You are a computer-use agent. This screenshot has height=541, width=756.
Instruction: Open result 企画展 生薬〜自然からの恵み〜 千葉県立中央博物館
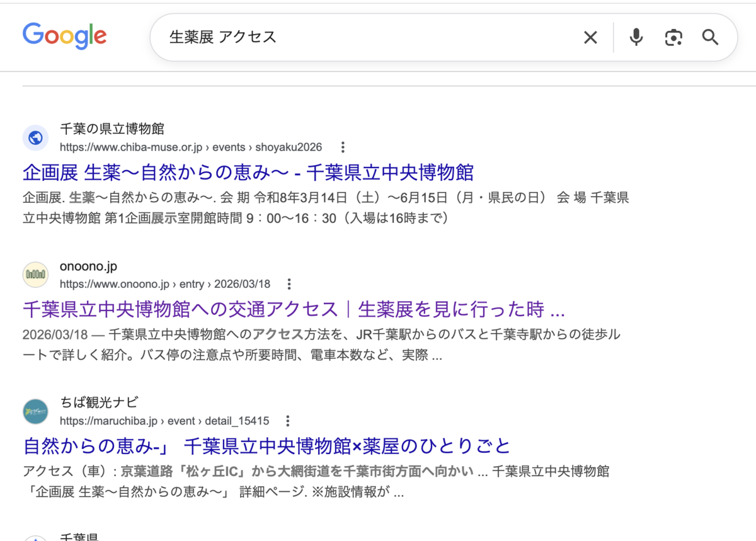pos(248,173)
